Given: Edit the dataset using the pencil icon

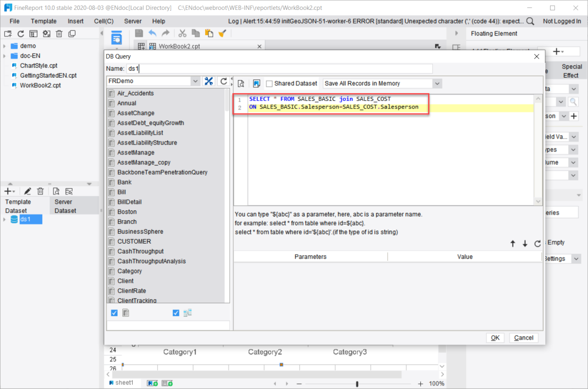Looking at the screenshot, I should [28, 191].
